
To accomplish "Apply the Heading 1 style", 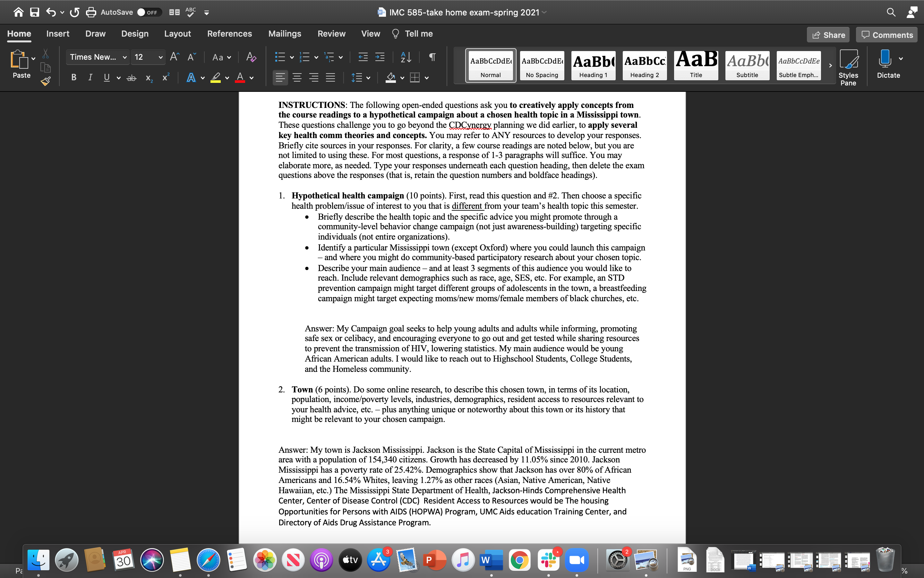I will (x=593, y=66).
